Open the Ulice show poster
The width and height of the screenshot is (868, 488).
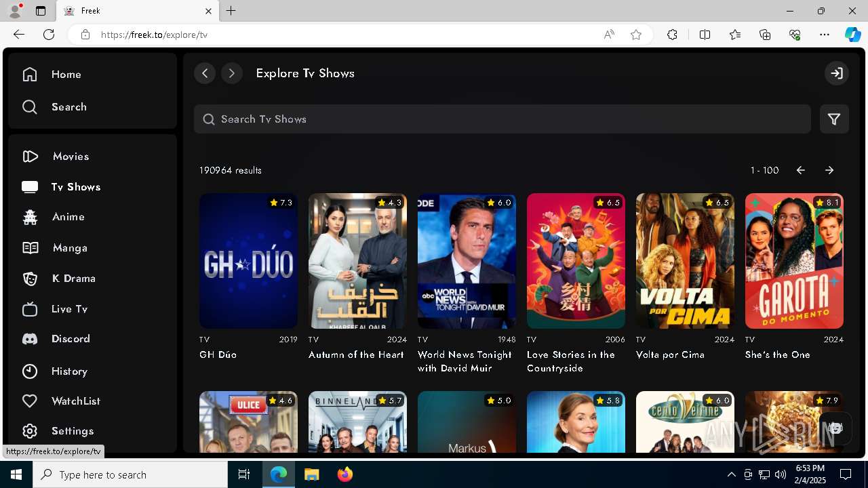[x=248, y=422]
